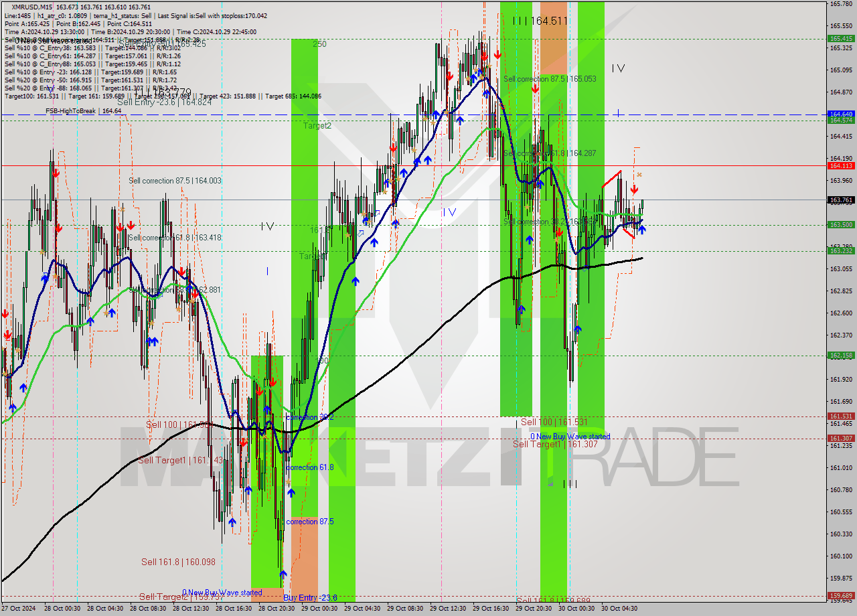The width and height of the screenshot is (857, 616).
Task: Click the red 161.307 price tag
Action: 841,438
